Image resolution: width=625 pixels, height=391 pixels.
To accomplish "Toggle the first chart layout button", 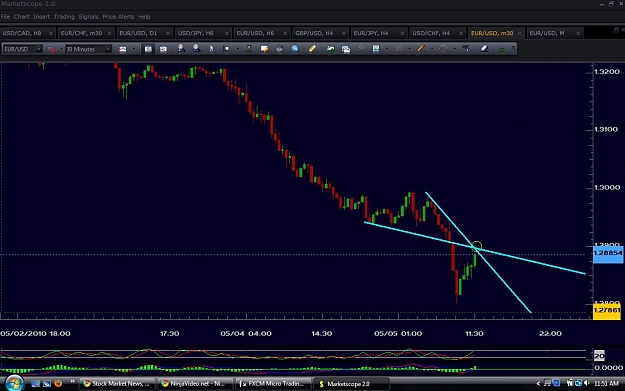I will click(x=148, y=49).
